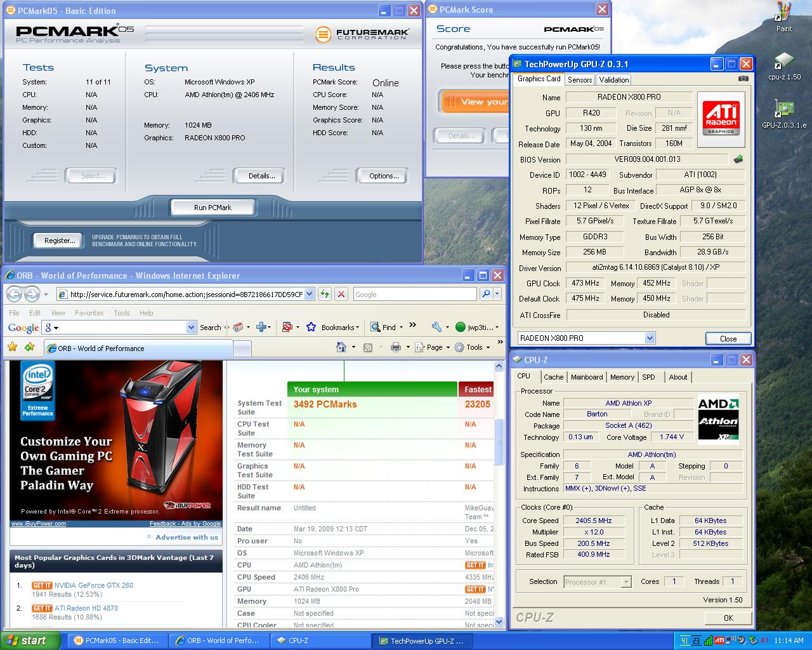Click iBuyPower gaming PC advertisement image
The height and width of the screenshot is (650, 812).
tap(116, 441)
